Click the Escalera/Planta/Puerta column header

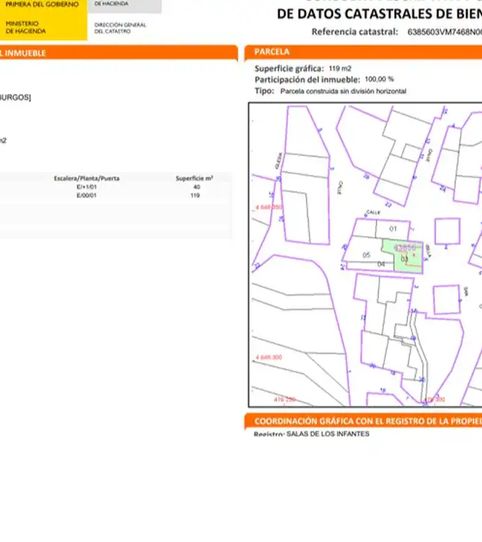click(x=87, y=178)
